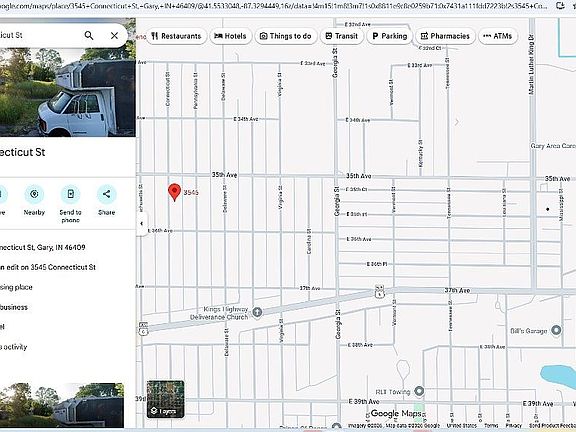Viewport: 576px width, 432px height.
Task: Click Bill's Garage place marker
Action: coord(556,330)
